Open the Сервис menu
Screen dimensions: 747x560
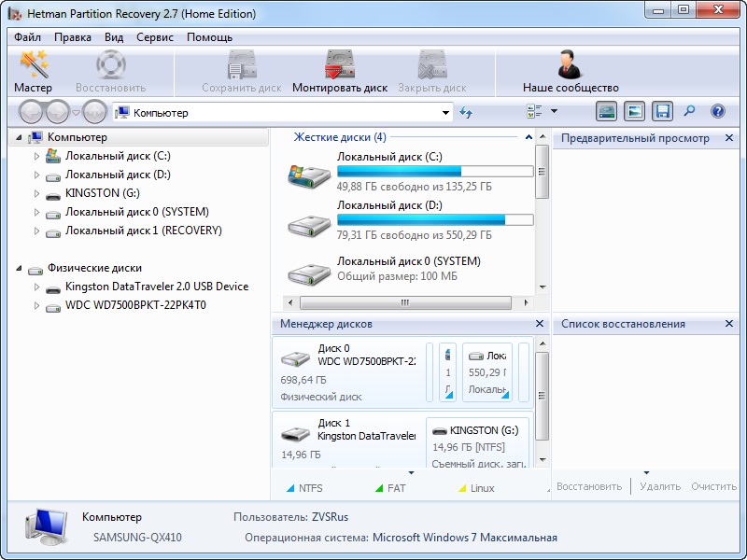tap(154, 37)
